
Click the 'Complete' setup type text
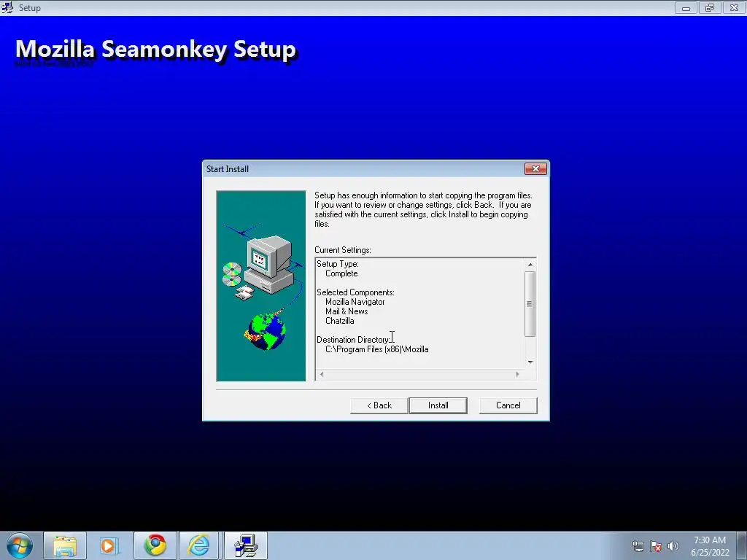pos(341,273)
